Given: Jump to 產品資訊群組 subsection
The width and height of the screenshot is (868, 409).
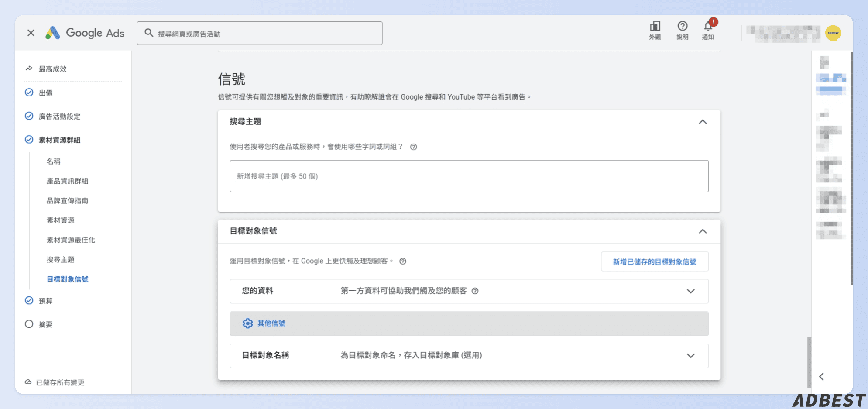Looking at the screenshot, I should pyautogui.click(x=68, y=181).
